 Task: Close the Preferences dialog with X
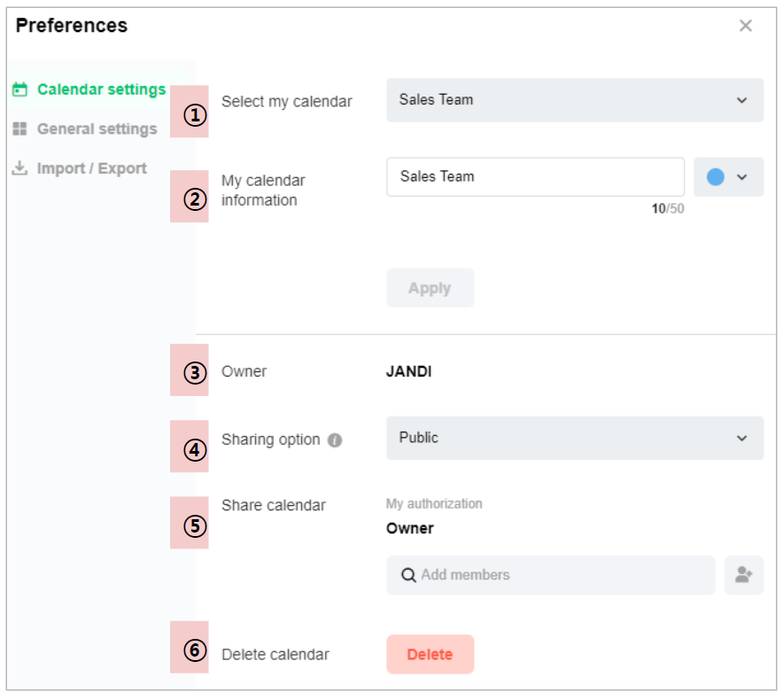(x=746, y=26)
